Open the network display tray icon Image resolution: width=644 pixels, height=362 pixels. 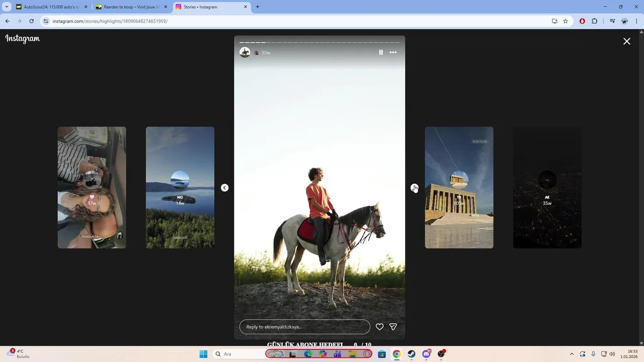604,354
